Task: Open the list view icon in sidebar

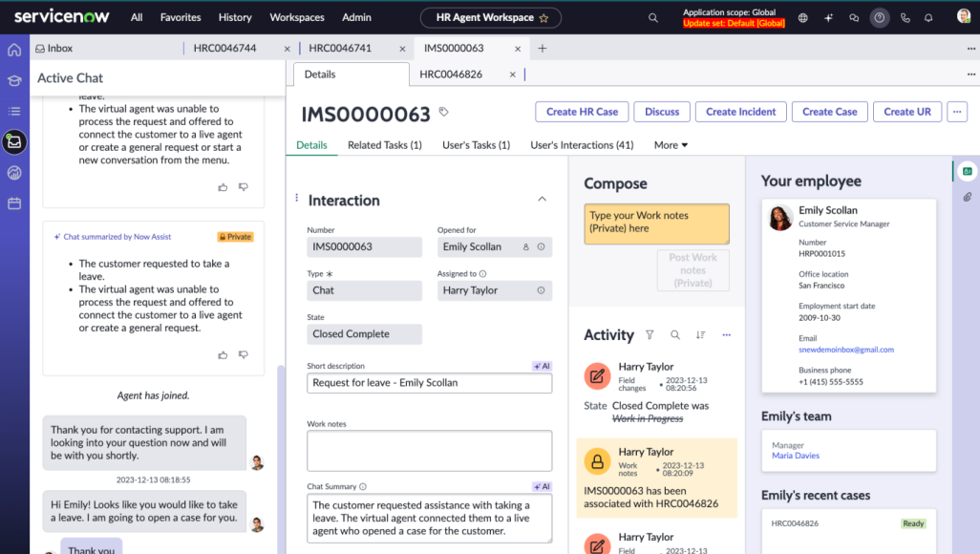Action: pyautogui.click(x=13, y=111)
